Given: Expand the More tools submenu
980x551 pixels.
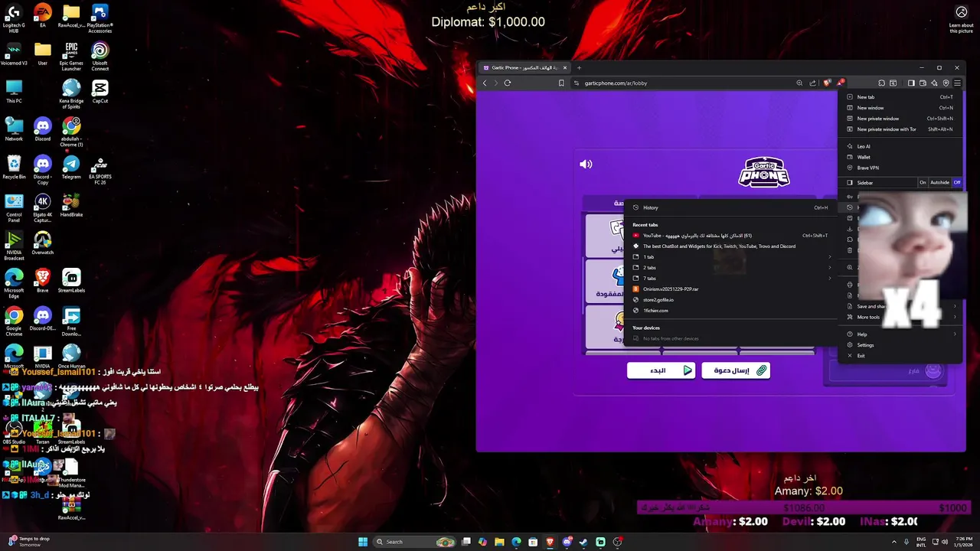Looking at the screenshot, I should [x=901, y=317].
